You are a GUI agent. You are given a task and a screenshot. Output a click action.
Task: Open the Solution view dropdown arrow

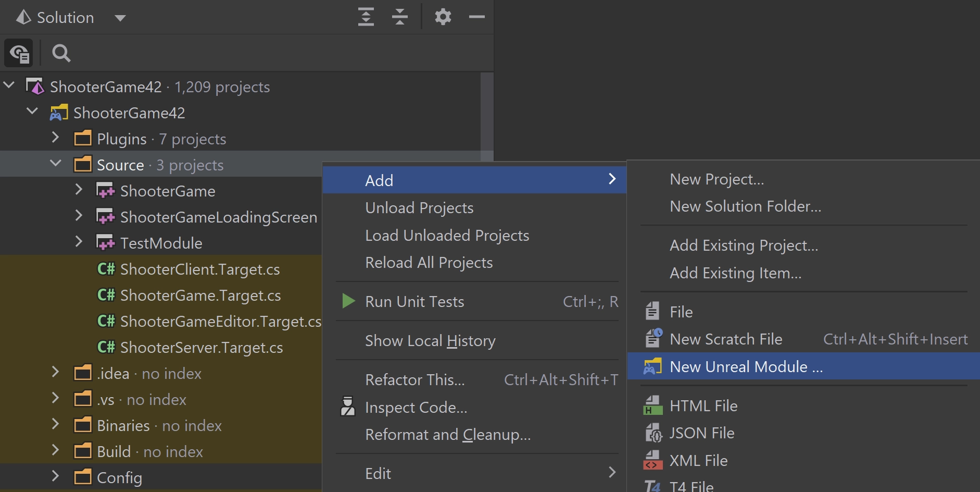click(120, 18)
